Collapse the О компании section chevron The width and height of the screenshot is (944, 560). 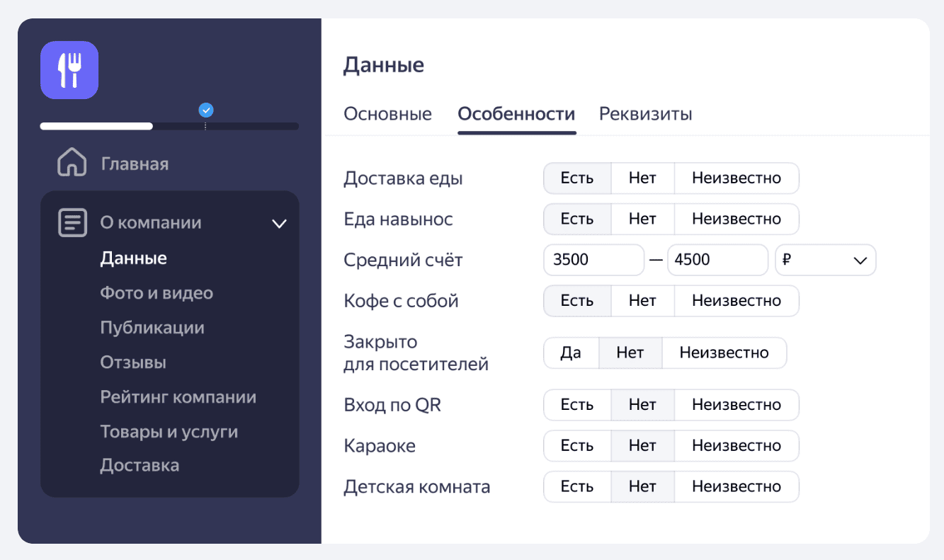[x=280, y=224]
